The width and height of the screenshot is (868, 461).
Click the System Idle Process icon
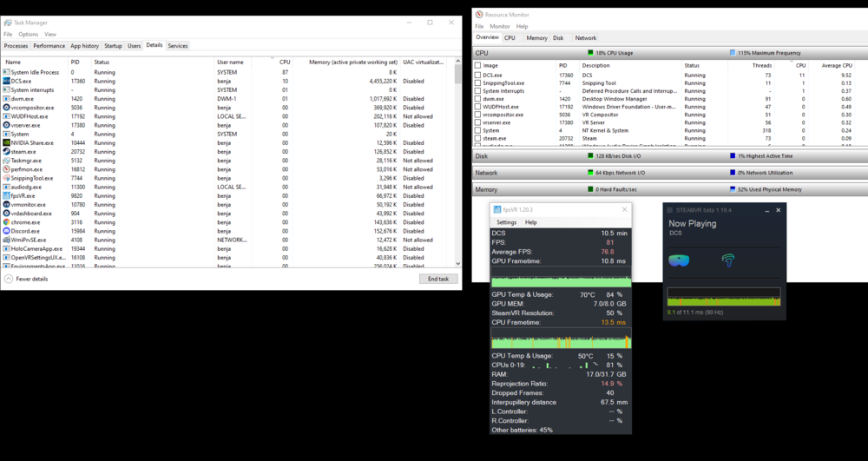(x=7, y=72)
